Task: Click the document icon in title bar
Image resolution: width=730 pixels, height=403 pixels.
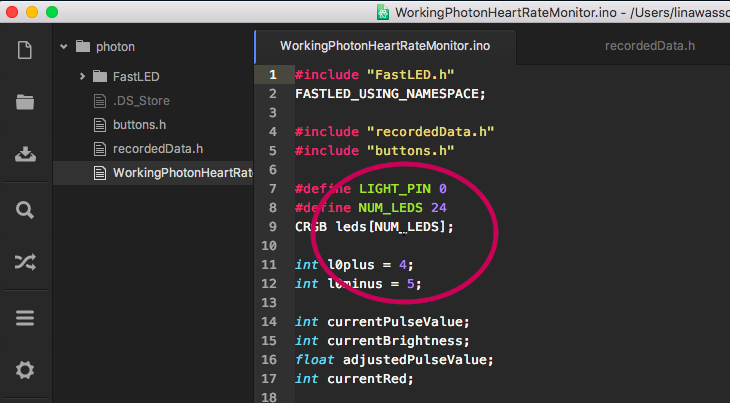Action: 383,12
